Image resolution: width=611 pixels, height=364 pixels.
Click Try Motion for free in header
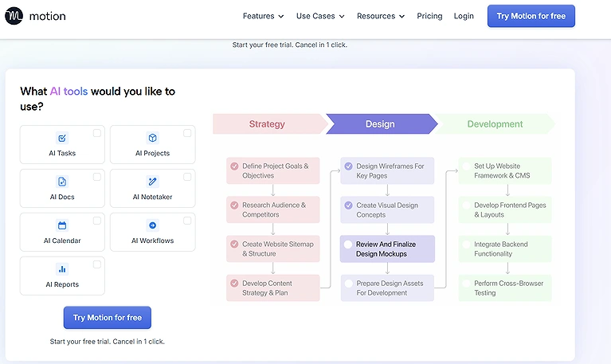531,16
